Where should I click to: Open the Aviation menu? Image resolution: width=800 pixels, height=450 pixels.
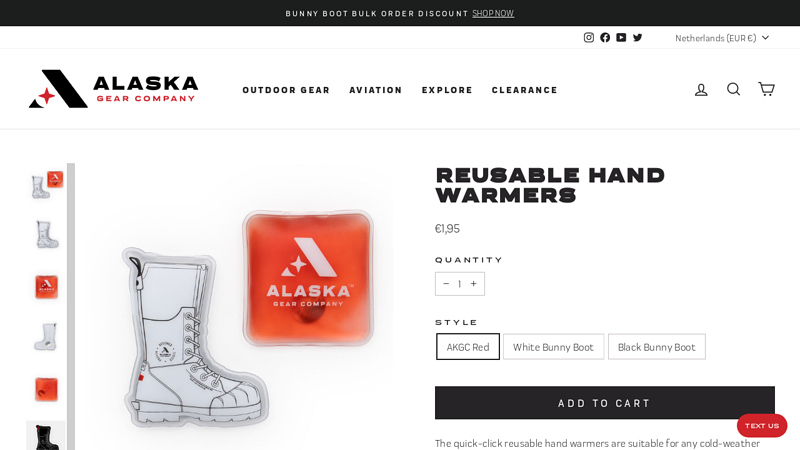point(376,90)
